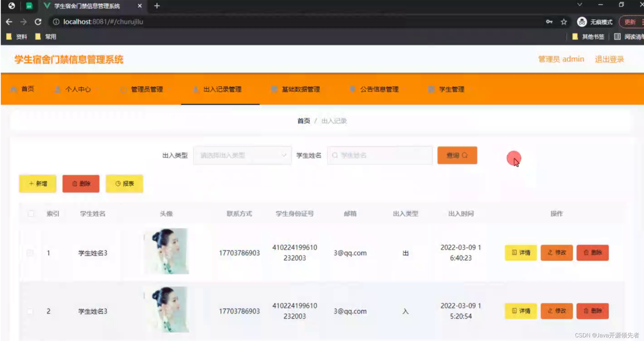
Task: Click the 查询 search button
Action: pyautogui.click(x=457, y=156)
